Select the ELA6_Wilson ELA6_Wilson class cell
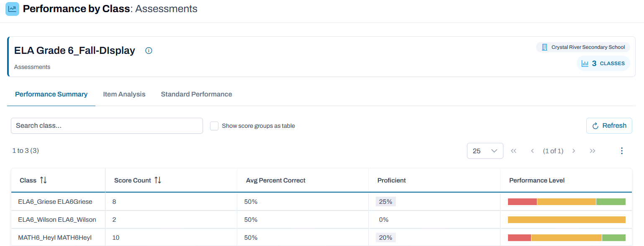 click(58, 220)
